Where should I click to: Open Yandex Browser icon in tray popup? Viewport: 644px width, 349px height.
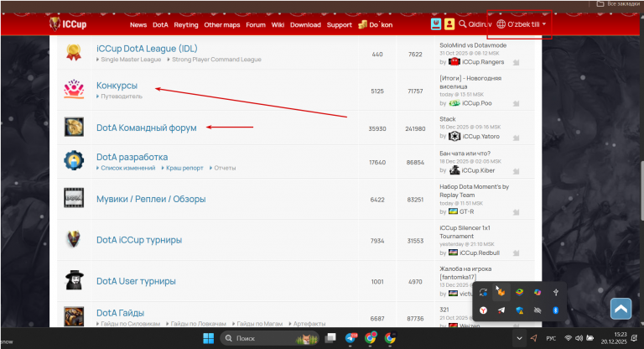pos(483,310)
